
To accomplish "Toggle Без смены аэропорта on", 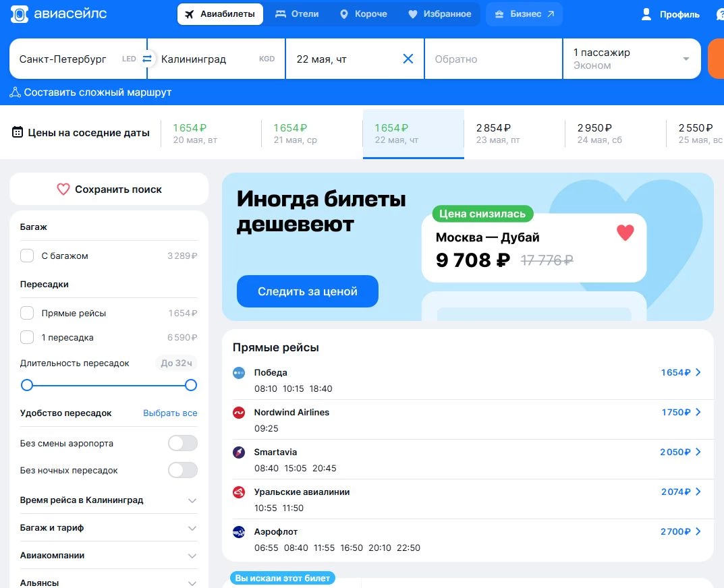I will (182, 443).
